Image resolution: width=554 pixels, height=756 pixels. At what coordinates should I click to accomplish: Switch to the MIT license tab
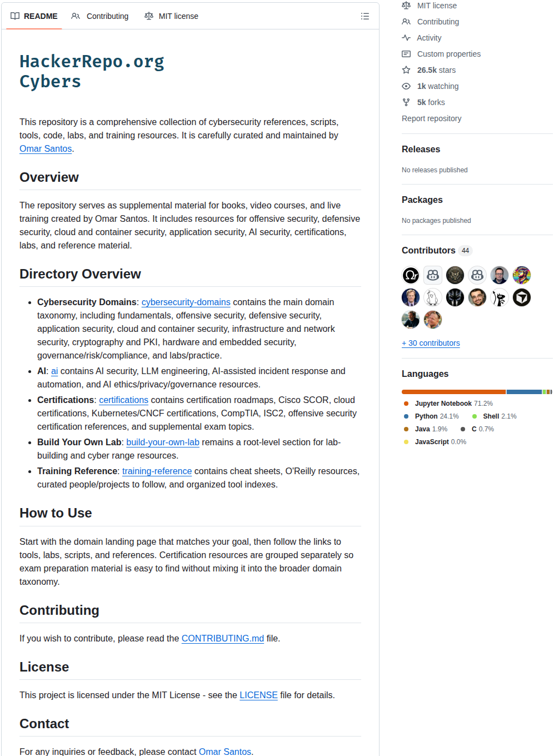point(171,16)
